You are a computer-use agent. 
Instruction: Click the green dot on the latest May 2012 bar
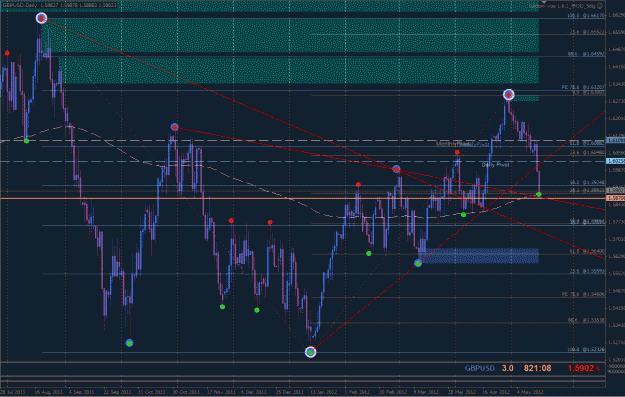(539, 195)
